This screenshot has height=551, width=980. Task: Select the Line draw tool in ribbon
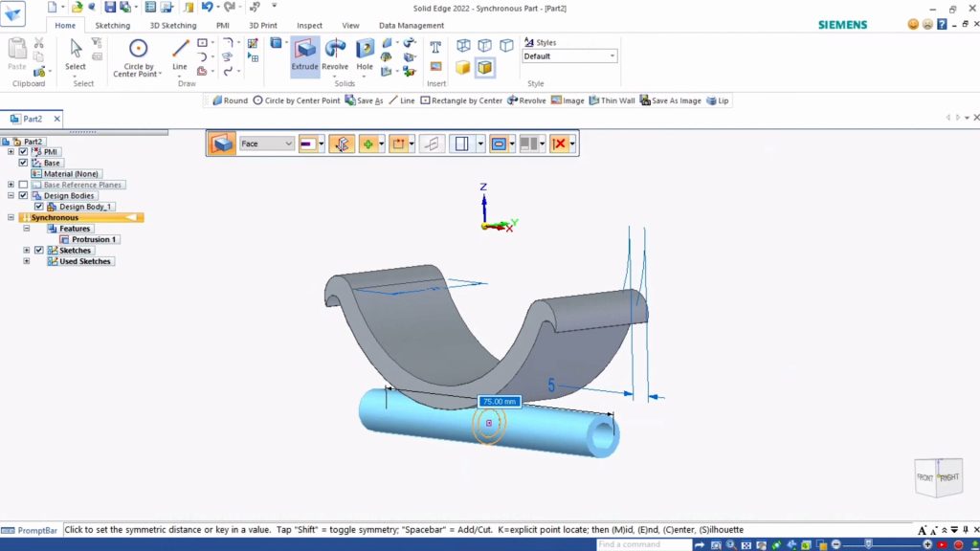pos(179,56)
